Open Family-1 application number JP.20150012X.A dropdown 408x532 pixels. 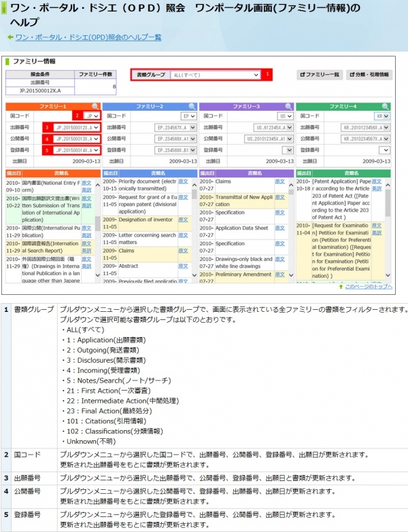77,128
